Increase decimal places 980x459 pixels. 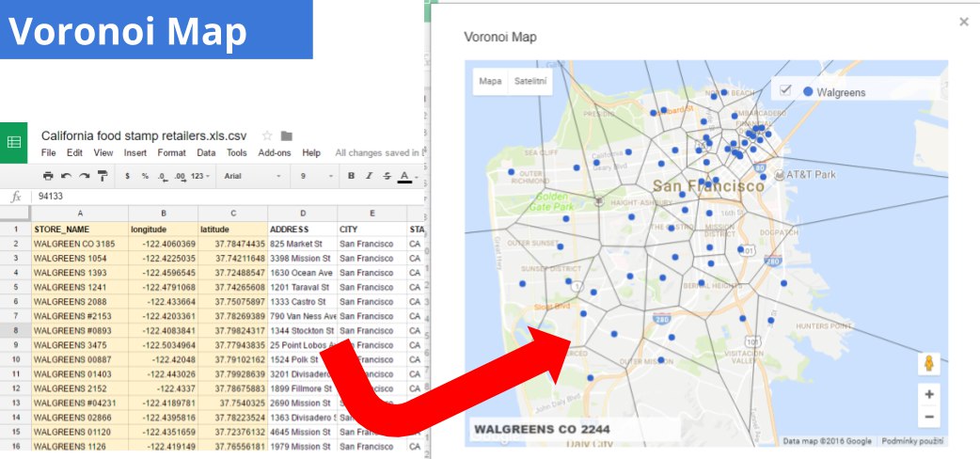[180, 176]
